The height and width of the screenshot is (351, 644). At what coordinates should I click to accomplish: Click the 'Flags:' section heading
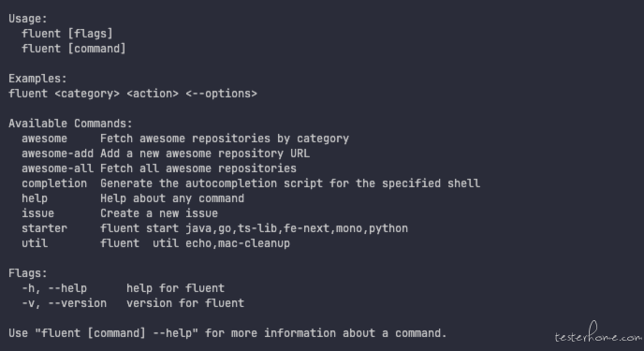[x=28, y=273]
